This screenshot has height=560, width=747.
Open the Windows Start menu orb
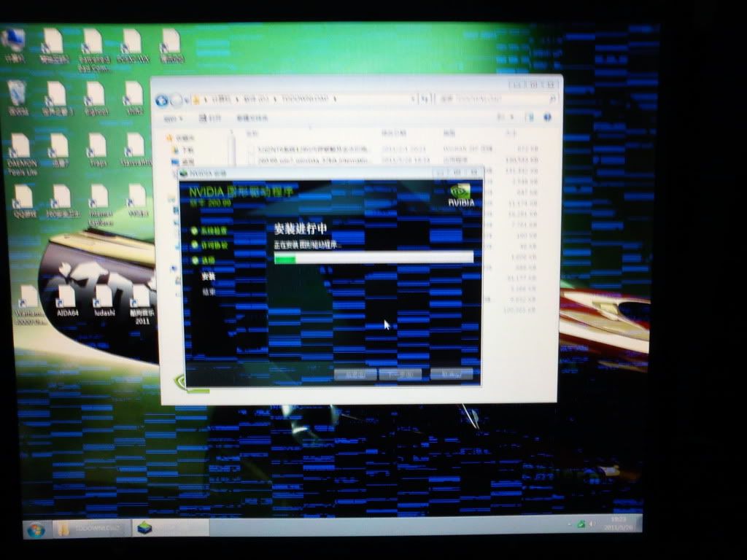36,529
